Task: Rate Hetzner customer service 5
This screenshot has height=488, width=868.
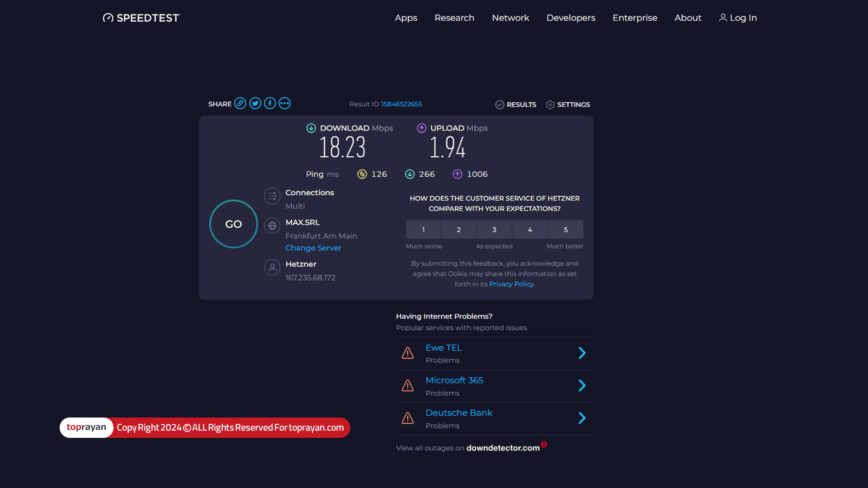Action: (x=566, y=230)
